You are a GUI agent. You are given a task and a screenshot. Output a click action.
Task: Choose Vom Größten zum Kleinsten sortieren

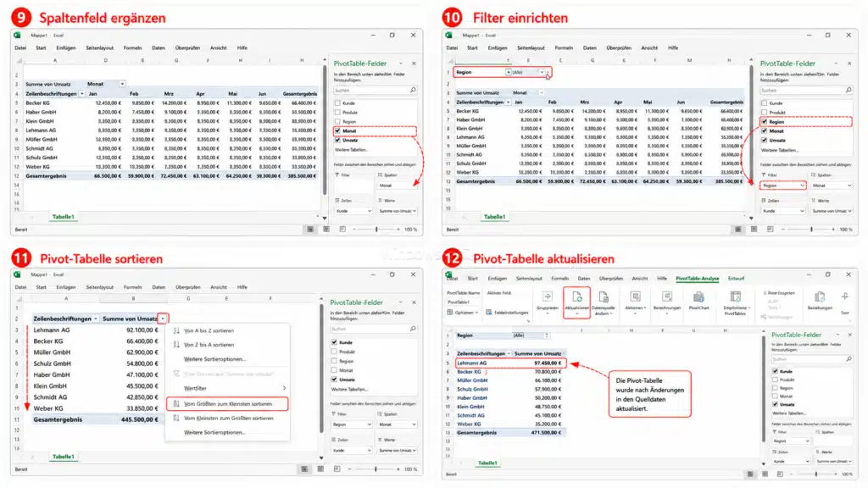[x=227, y=404]
